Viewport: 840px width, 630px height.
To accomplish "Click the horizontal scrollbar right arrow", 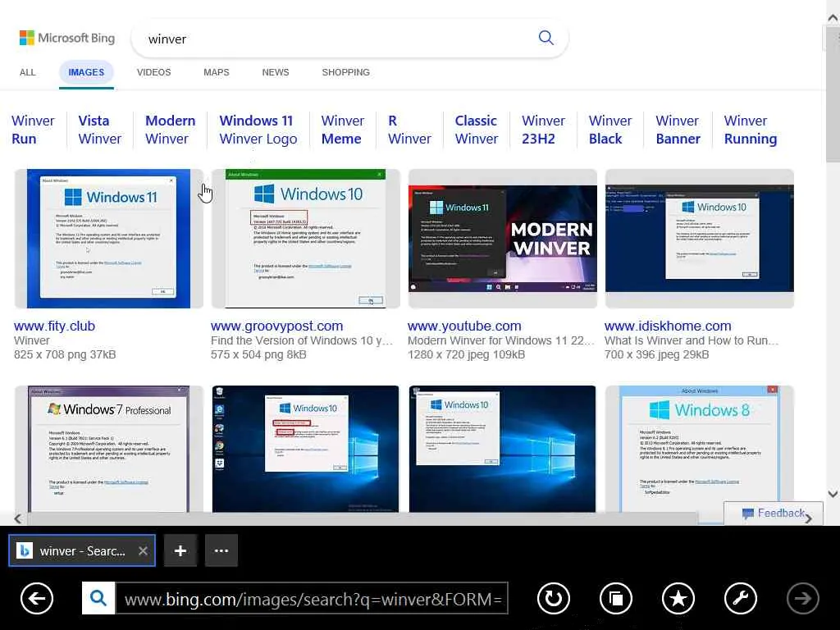I will pos(808,518).
